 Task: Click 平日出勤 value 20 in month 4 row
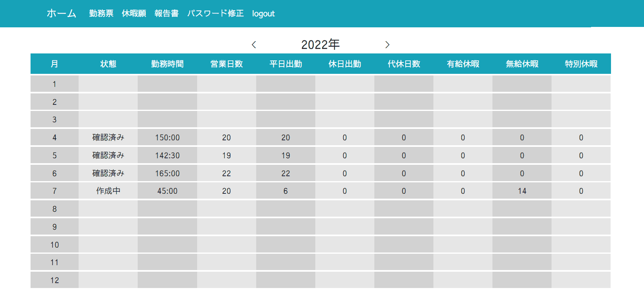[286, 137]
